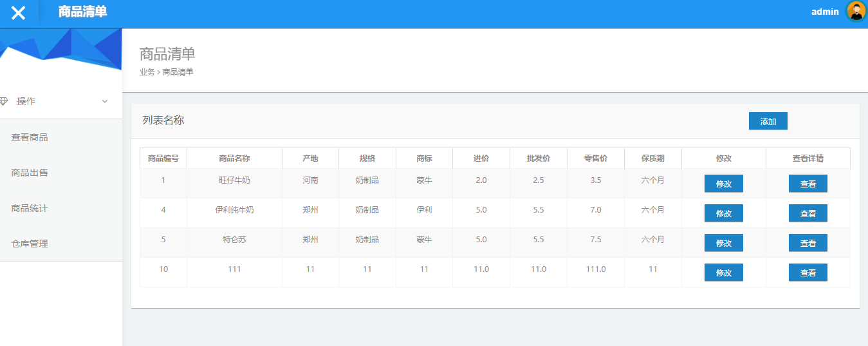
Task: Click the 零售价 column header
Action: point(596,159)
